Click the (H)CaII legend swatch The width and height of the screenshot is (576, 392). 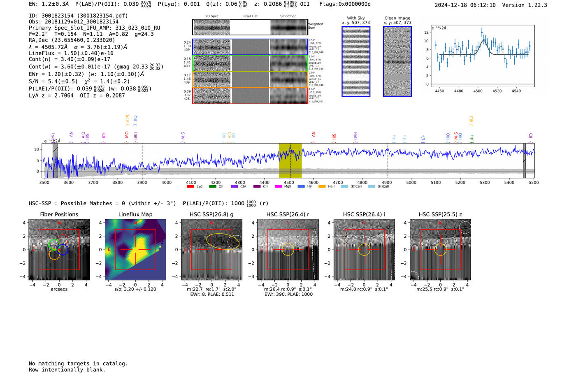pos(372,186)
